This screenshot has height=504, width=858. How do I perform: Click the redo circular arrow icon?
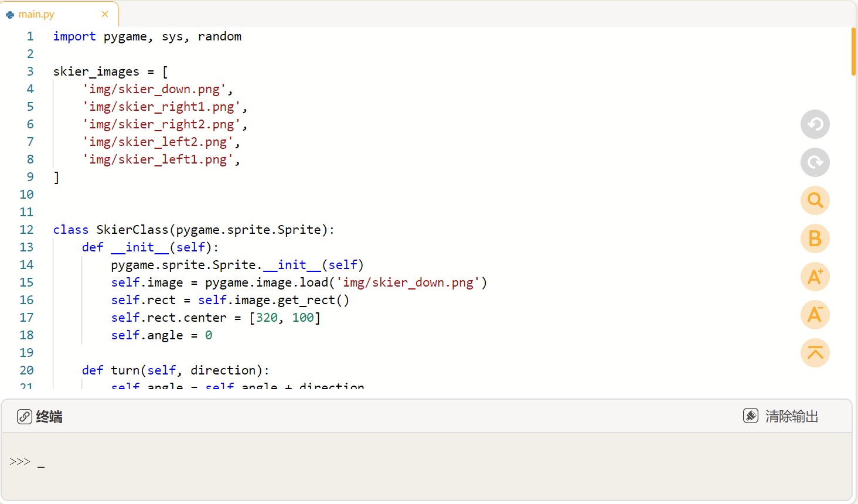[x=815, y=162]
